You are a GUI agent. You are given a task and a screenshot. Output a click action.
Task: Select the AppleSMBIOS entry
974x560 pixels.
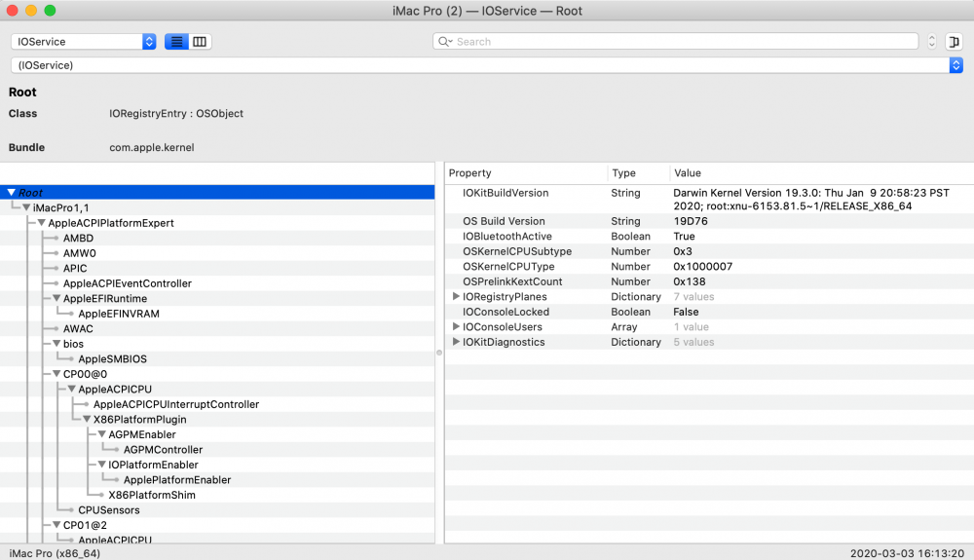point(112,358)
